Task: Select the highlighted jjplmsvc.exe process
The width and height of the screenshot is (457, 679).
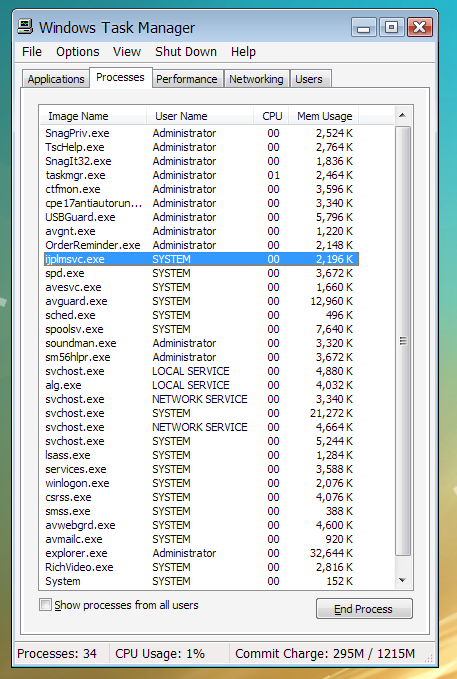Action: click(x=201, y=259)
